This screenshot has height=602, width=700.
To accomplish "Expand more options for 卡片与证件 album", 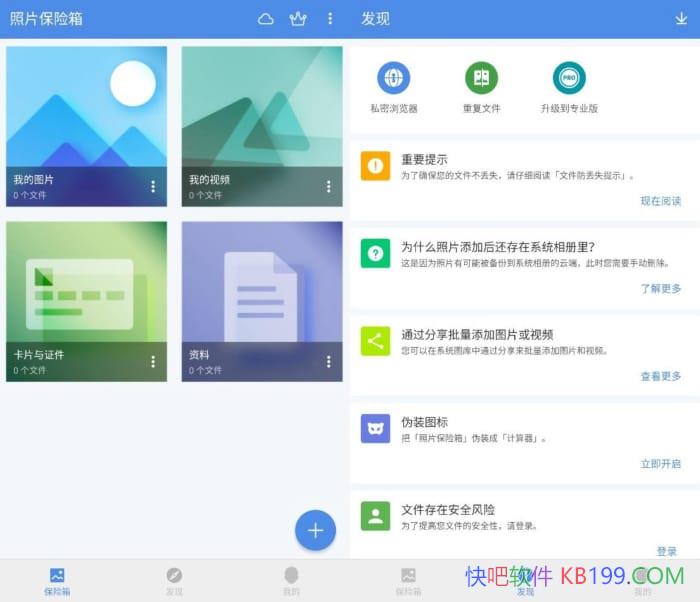I will [x=153, y=362].
